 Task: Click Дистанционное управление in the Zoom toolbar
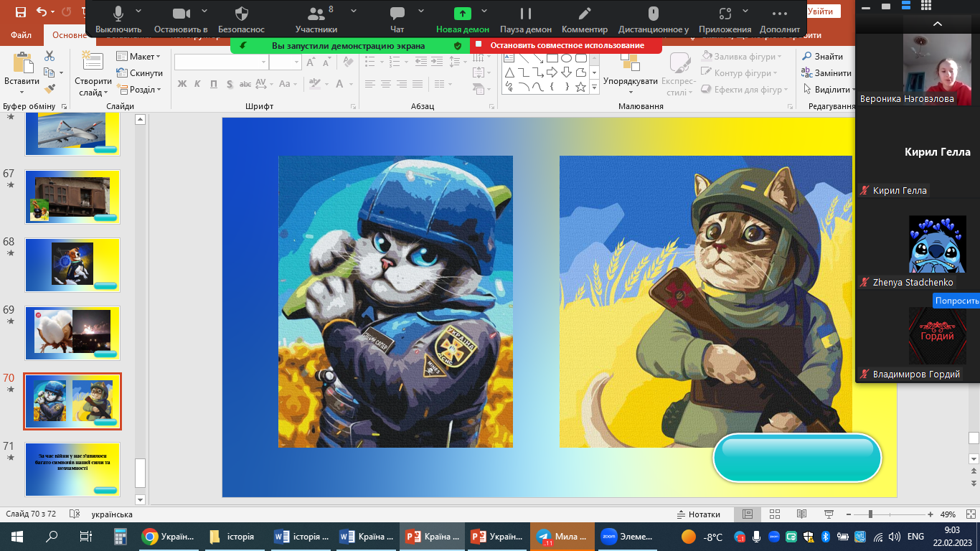click(x=653, y=19)
